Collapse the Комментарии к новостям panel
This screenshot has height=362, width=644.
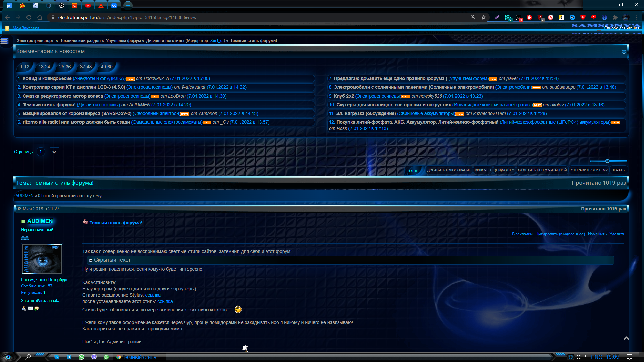coord(624,52)
